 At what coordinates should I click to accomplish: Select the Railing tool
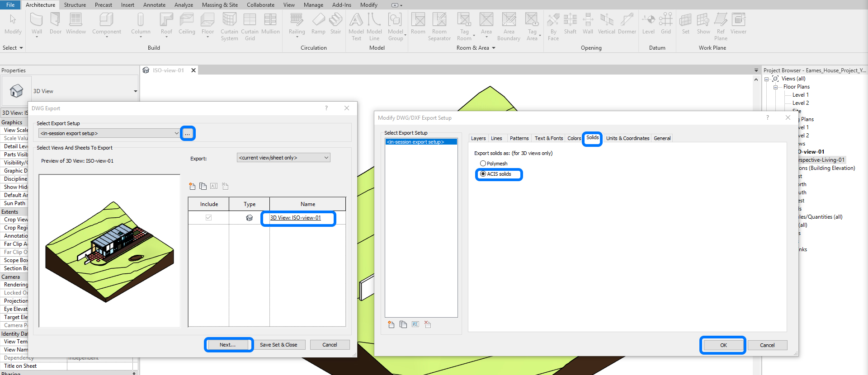(297, 23)
